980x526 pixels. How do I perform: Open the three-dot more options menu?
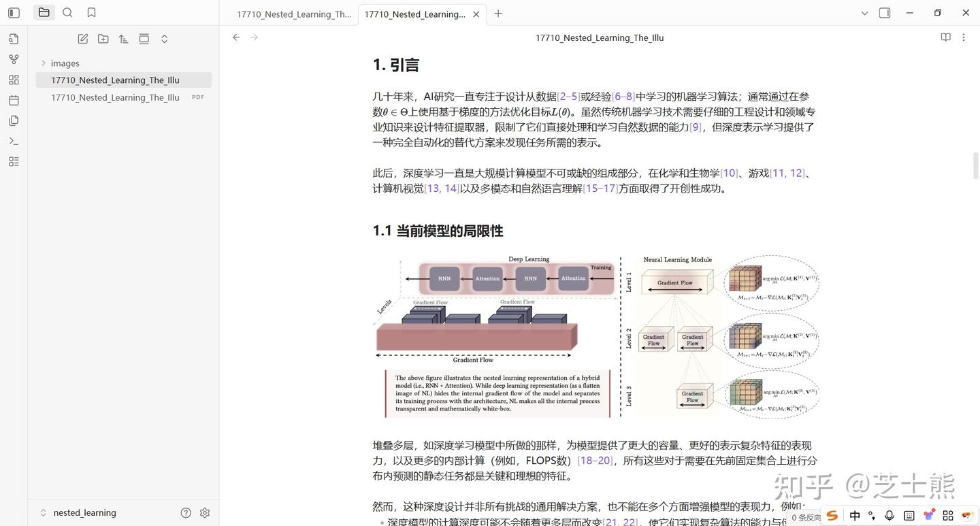(x=964, y=37)
